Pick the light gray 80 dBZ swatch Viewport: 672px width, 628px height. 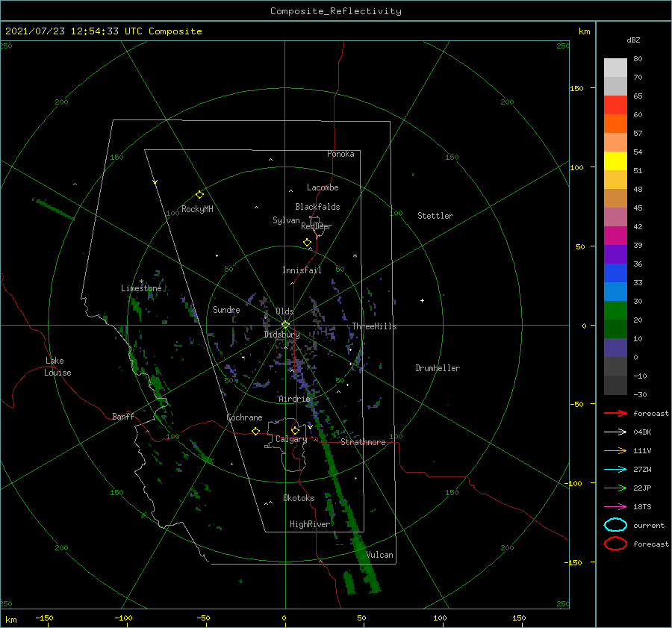click(615, 68)
